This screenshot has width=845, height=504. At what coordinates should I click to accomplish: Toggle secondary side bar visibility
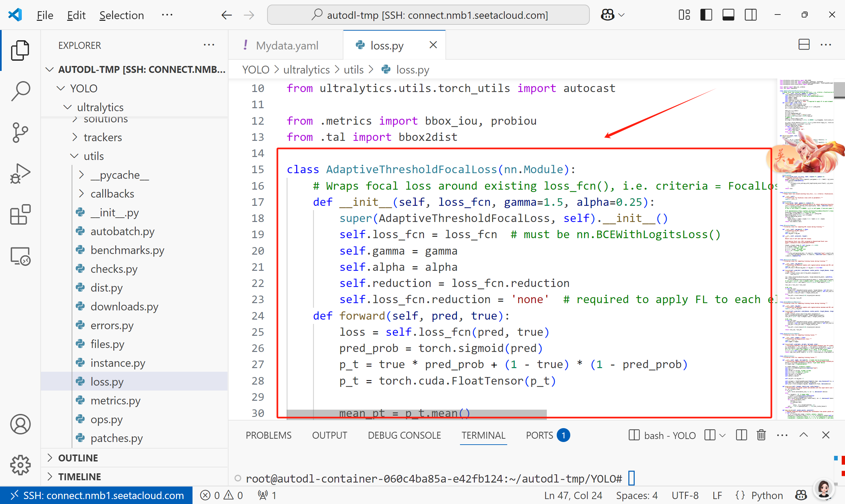pyautogui.click(x=751, y=15)
